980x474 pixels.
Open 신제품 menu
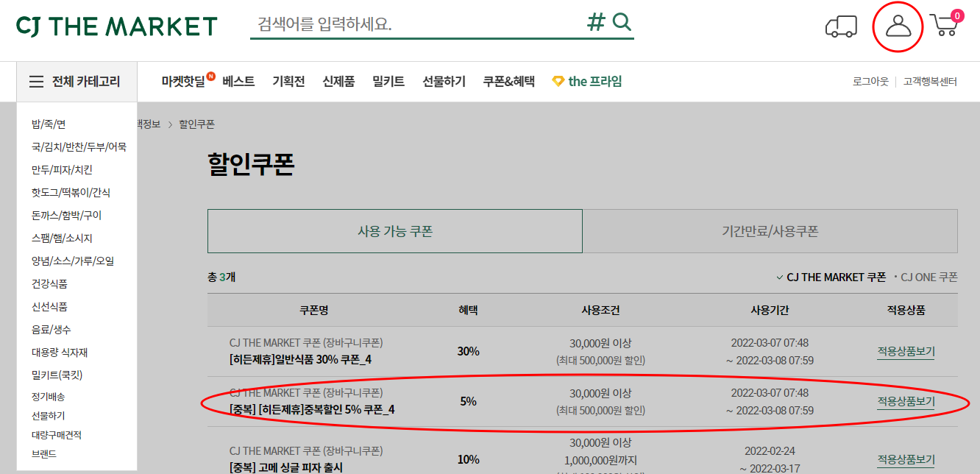(x=338, y=82)
